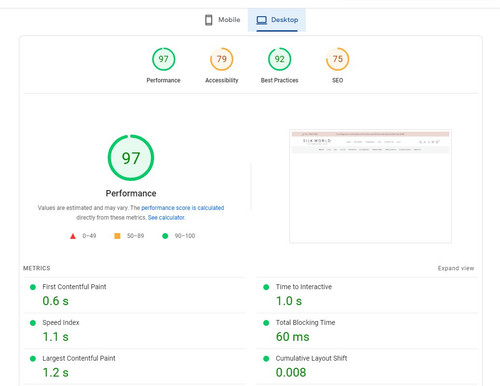Click the 1.0 s value

pyautogui.click(x=289, y=301)
